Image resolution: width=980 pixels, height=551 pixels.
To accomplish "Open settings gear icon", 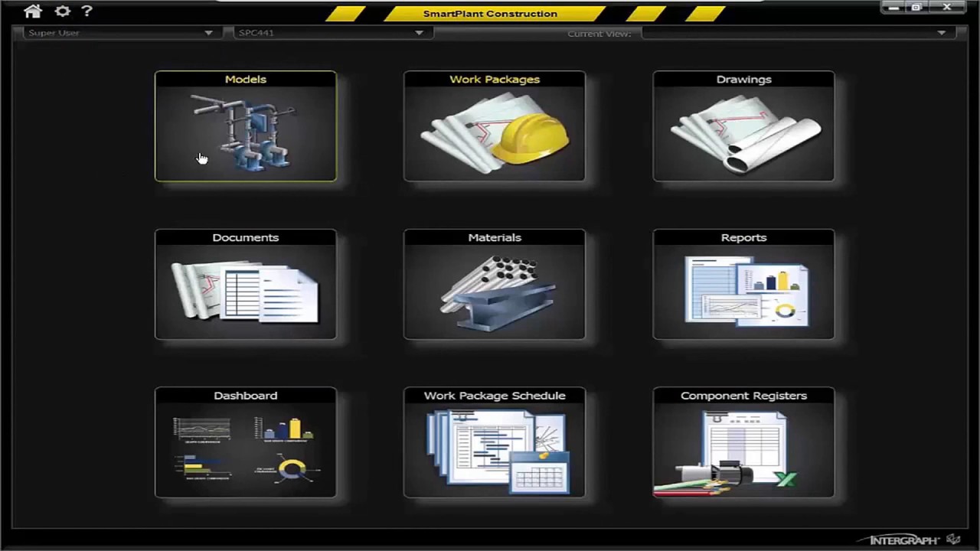I will click(63, 11).
